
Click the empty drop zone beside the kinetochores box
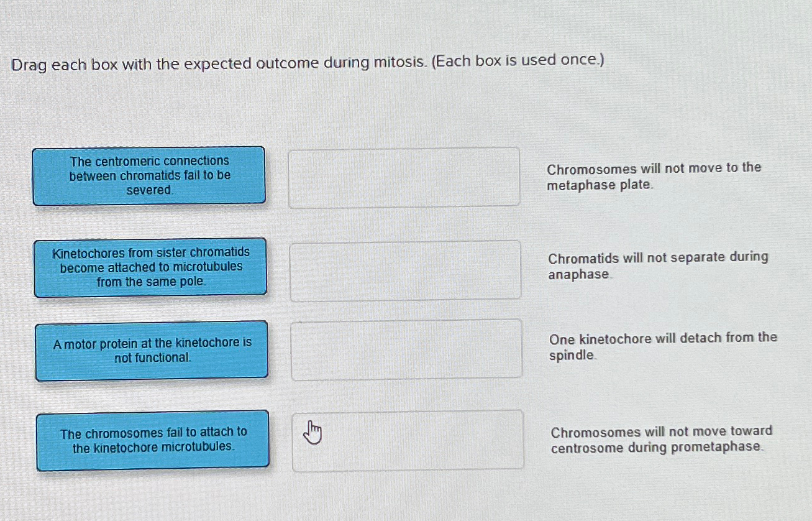[405, 270]
